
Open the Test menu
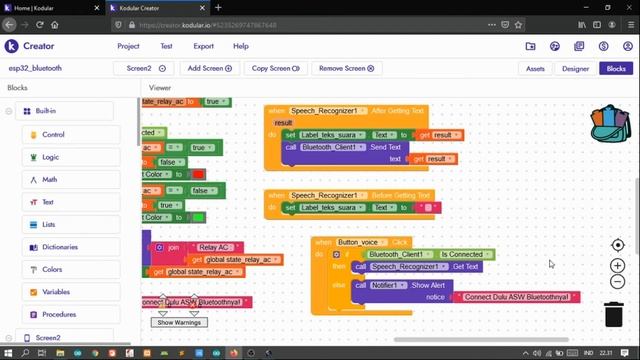(x=166, y=46)
